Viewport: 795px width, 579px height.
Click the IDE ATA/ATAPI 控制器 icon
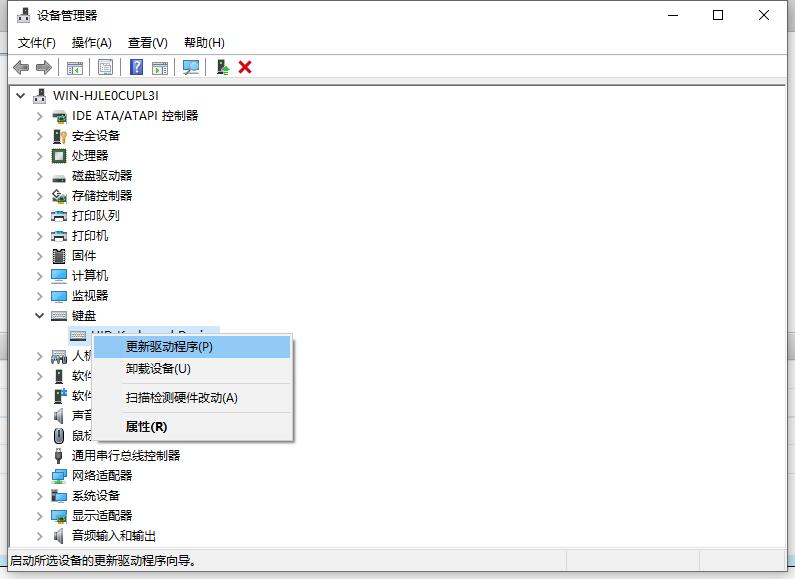[x=59, y=116]
